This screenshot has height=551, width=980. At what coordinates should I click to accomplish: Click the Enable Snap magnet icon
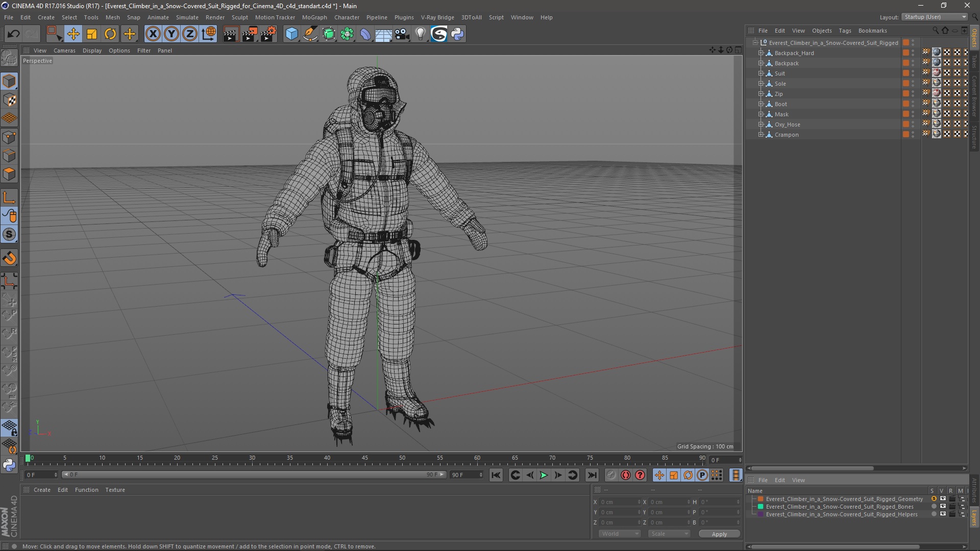(x=9, y=258)
